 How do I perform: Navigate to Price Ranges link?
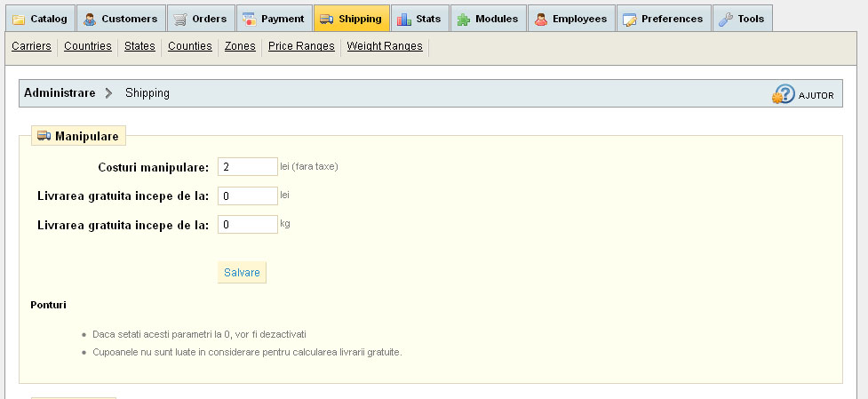(x=301, y=46)
